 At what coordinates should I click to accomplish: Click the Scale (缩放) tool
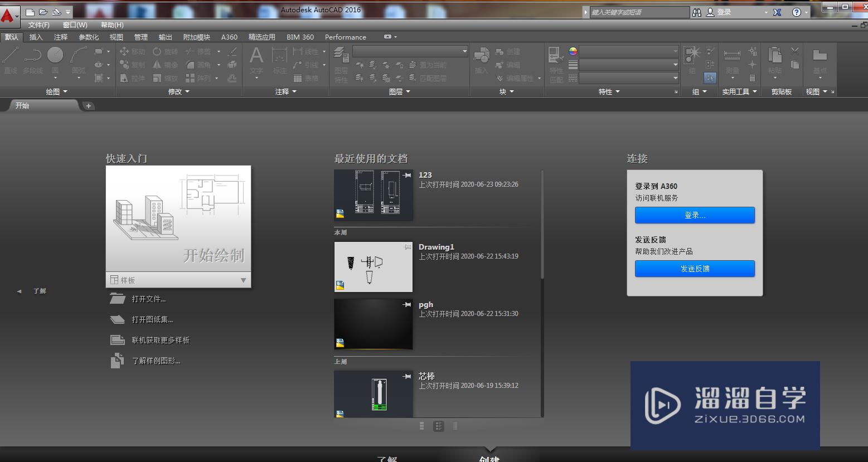pos(166,78)
